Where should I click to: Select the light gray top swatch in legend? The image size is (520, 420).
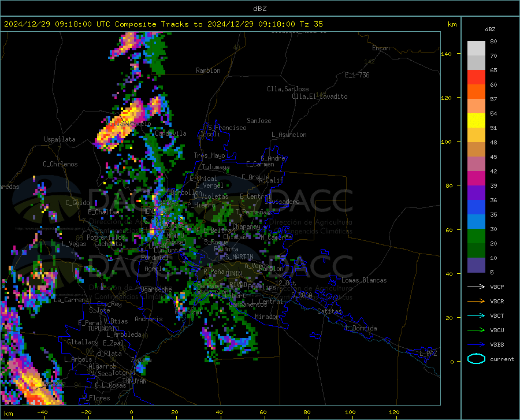[x=476, y=49]
